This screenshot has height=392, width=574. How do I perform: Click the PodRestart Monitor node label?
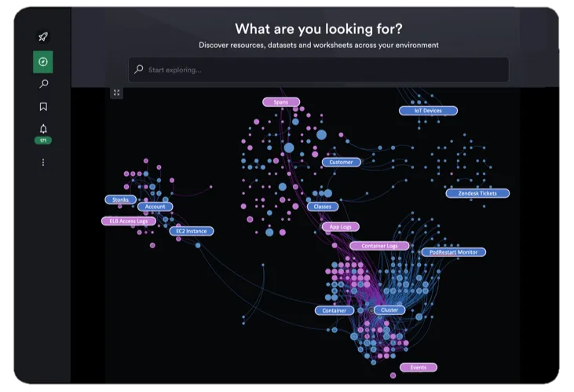[454, 252]
